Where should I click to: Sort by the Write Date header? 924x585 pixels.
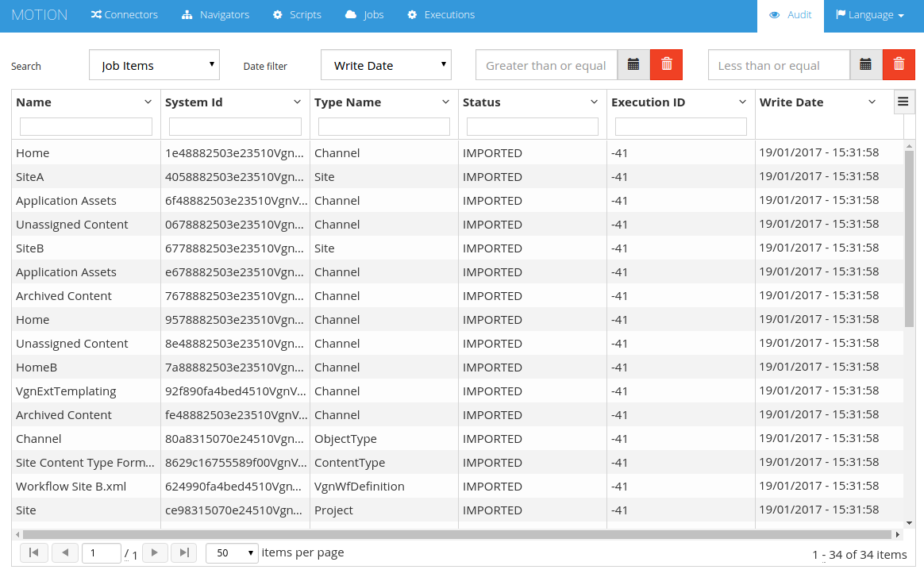pos(791,102)
